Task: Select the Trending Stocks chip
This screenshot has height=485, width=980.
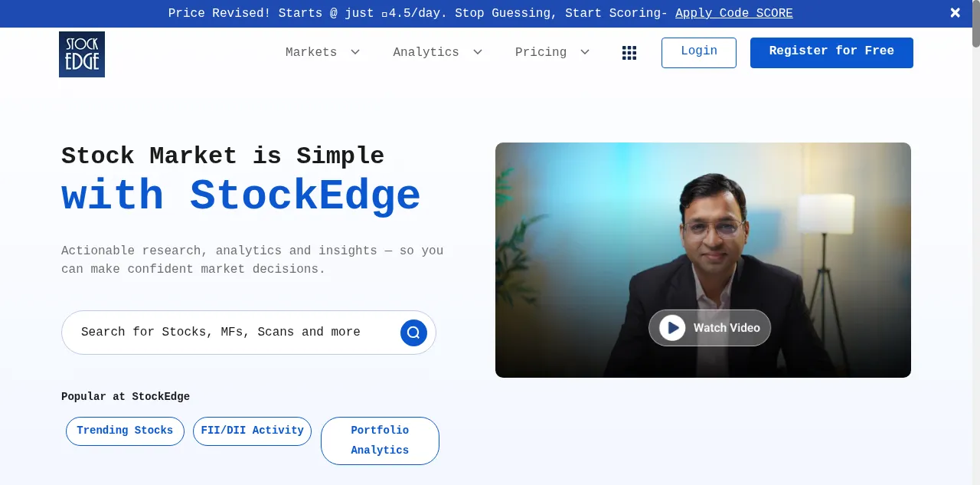Action: pyautogui.click(x=125, y=431)
